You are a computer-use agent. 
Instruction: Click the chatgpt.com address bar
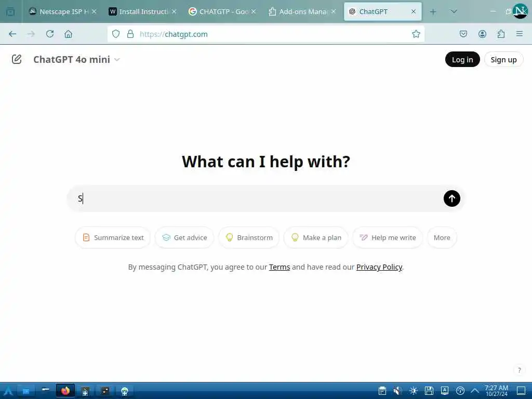(267, 34)
